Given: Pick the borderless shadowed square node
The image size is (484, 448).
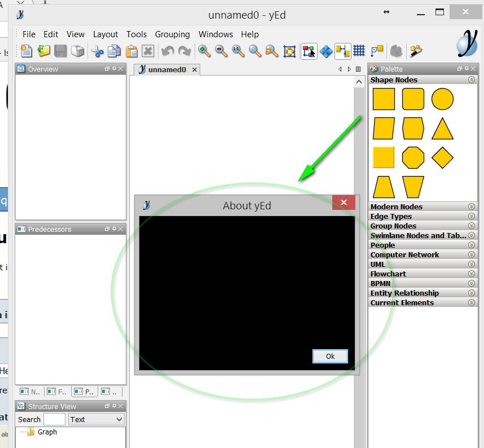Looking at the screenshot, I should [384, 158].
